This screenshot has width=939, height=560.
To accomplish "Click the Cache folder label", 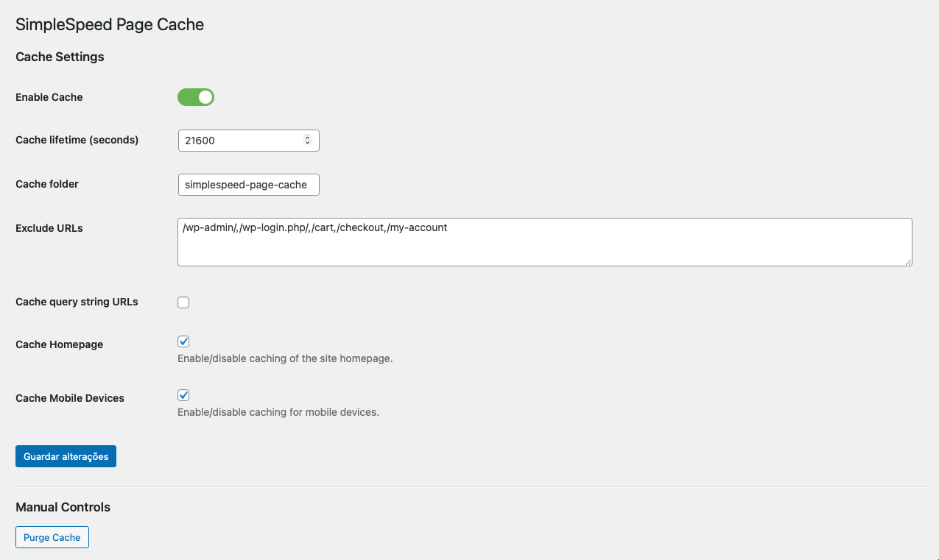I will click(x=47, y=184).
